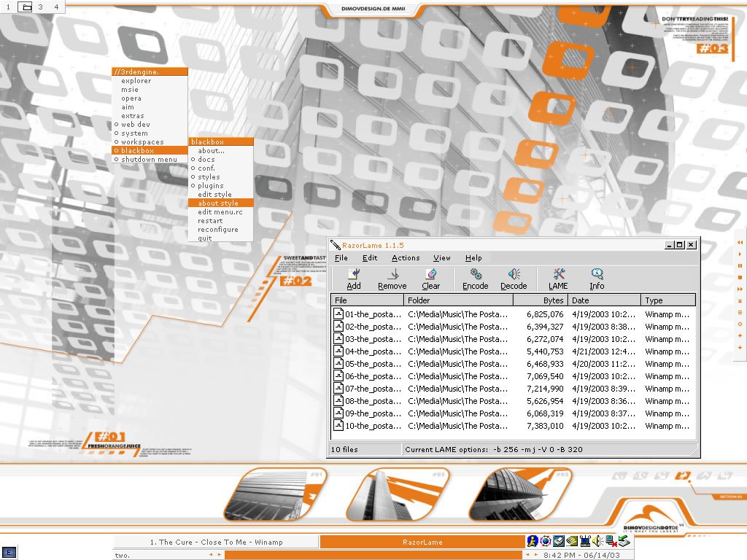Click the file icon beside 05-the_posta...
Viewport: 747px width, 560px height.
[338, 363]
